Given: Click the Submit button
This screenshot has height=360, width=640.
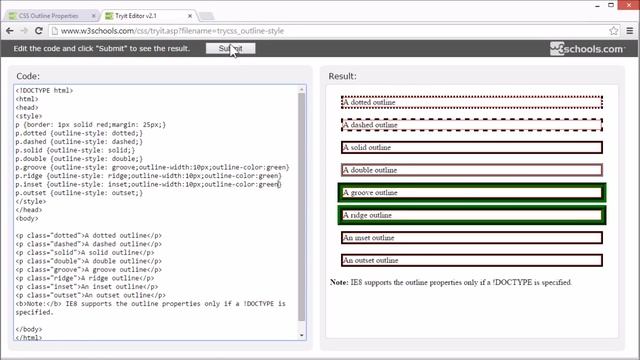Looking at the screenshot, I should [x=231, y=49].
